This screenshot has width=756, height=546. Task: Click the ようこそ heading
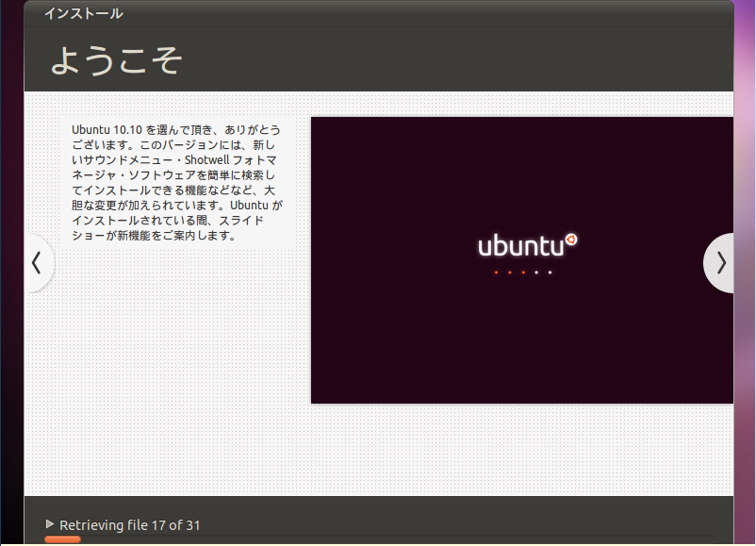116,60
